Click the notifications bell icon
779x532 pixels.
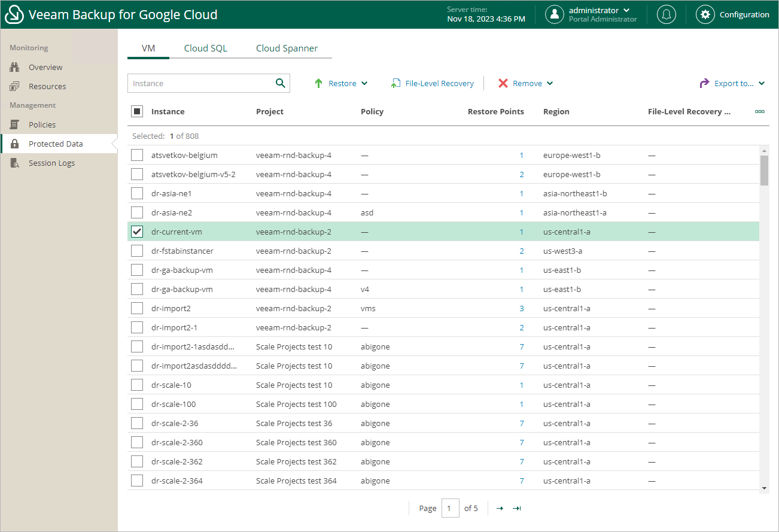tap(666, 14)
